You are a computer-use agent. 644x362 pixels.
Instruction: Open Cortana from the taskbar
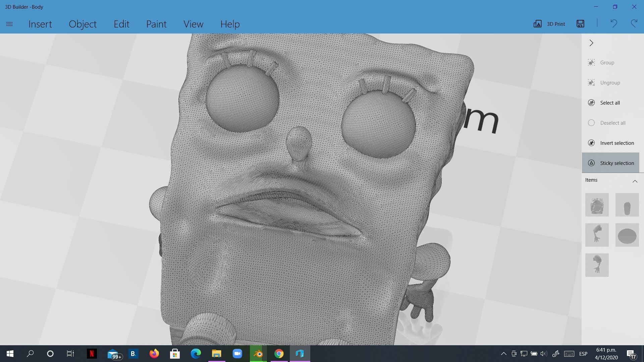pyautogui.click(x=50, y=354)
